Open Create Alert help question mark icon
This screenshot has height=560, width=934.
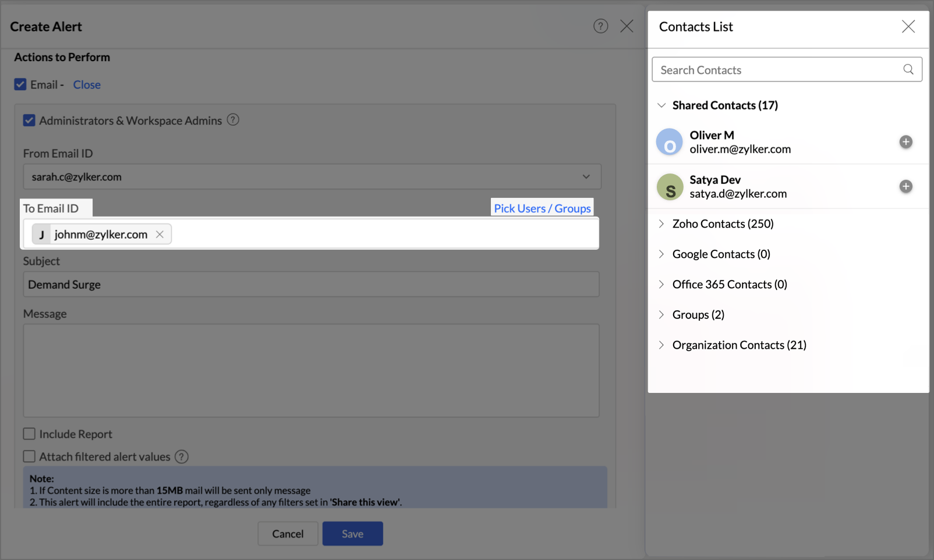pos(600,26)
